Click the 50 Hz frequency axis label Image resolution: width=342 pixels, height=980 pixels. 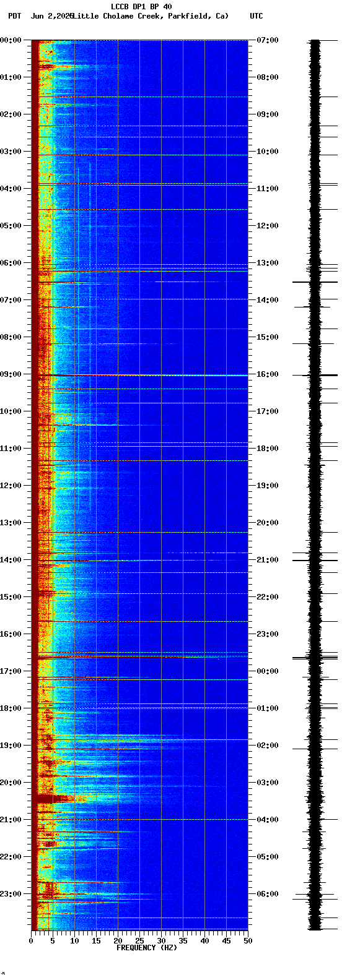tap(248, 941)
